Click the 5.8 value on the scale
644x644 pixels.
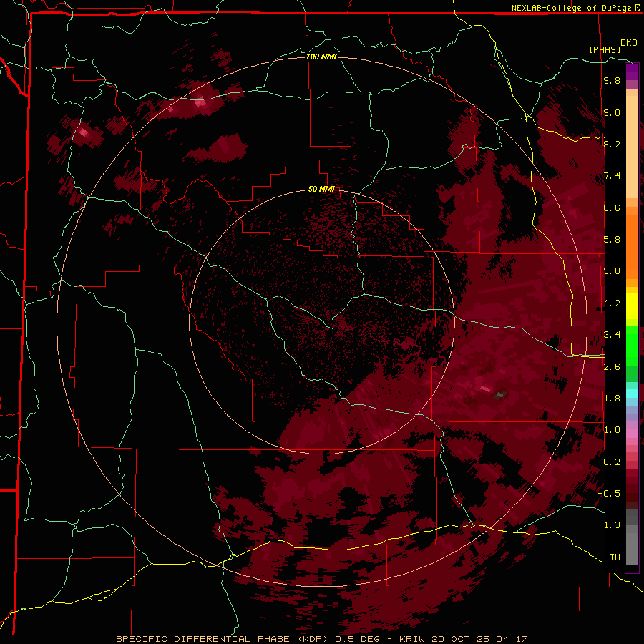click(x=612, y=240)
